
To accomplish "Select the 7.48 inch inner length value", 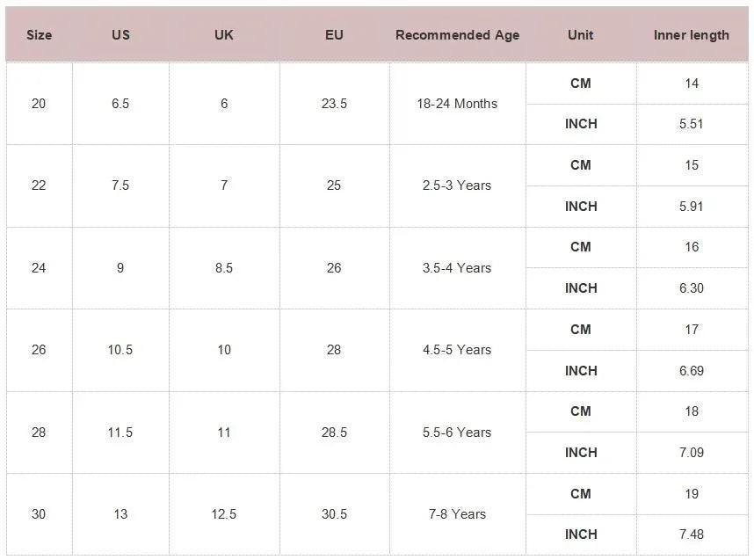I will pos(692,535).
